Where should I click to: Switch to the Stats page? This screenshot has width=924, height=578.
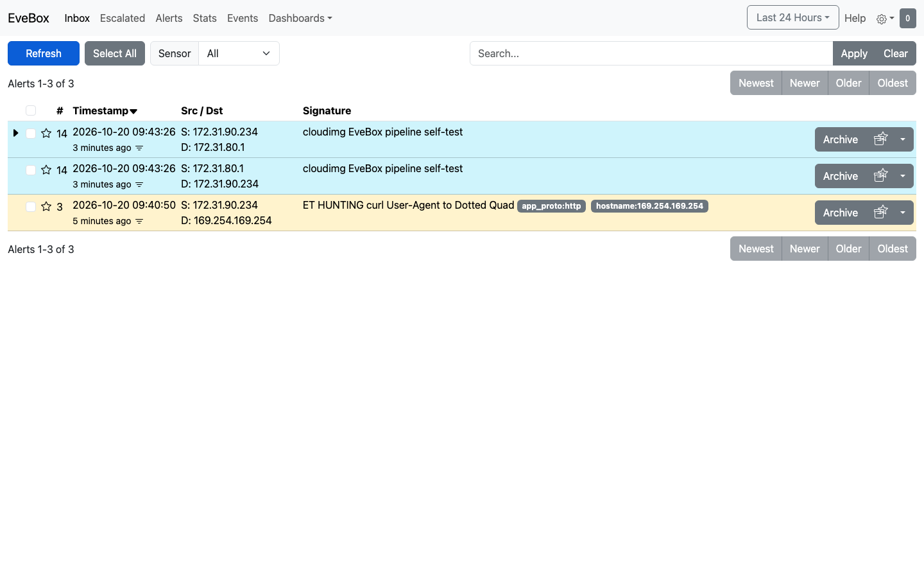(x=205, y=18)
